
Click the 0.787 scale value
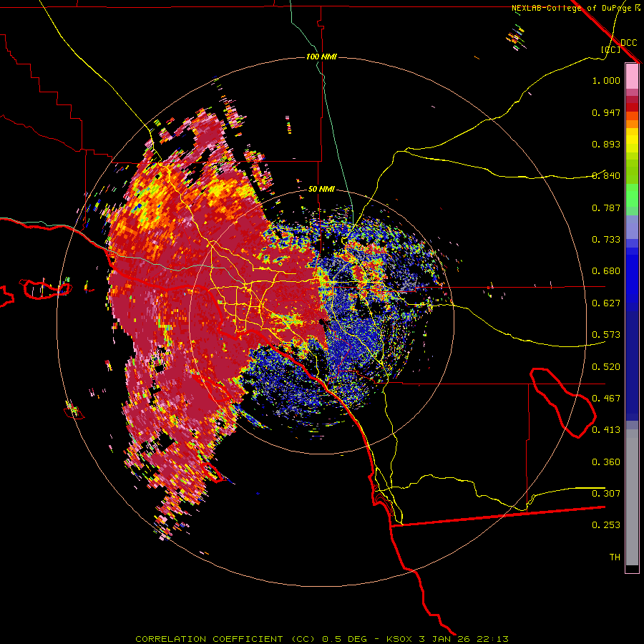(x=606, y=208)
